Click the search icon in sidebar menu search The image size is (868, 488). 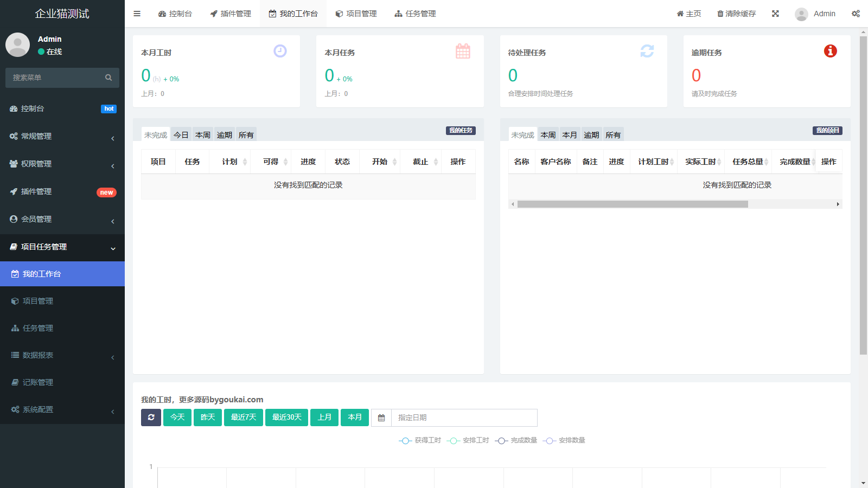pos(108,78)
